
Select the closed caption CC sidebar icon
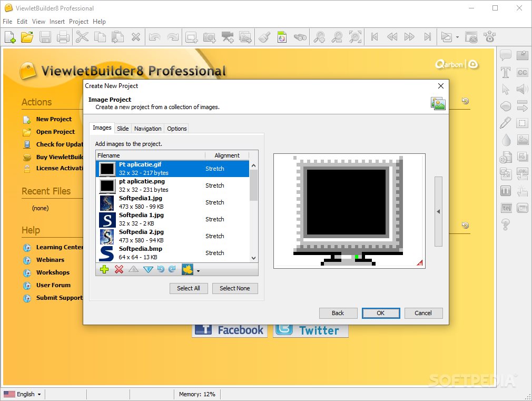pos(522,72)
